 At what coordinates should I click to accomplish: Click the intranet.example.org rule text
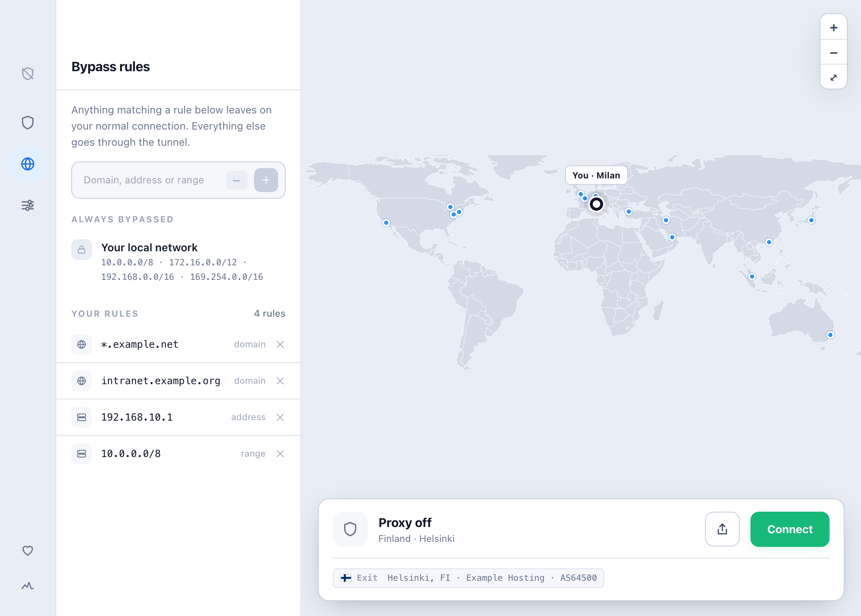[161, 381]
